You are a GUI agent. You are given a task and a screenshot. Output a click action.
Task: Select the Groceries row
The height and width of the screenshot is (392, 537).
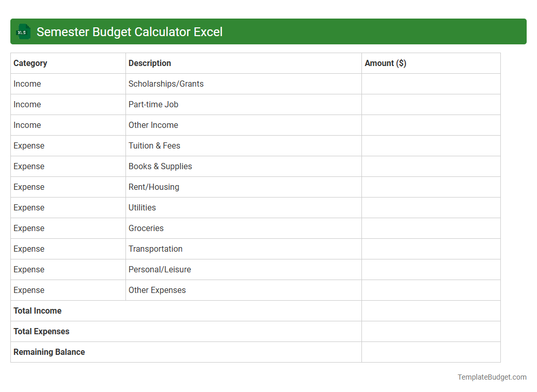146,228
